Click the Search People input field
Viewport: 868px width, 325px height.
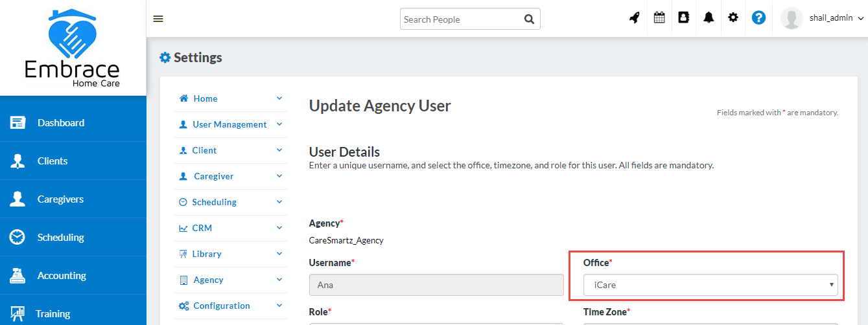pos(459,19)
